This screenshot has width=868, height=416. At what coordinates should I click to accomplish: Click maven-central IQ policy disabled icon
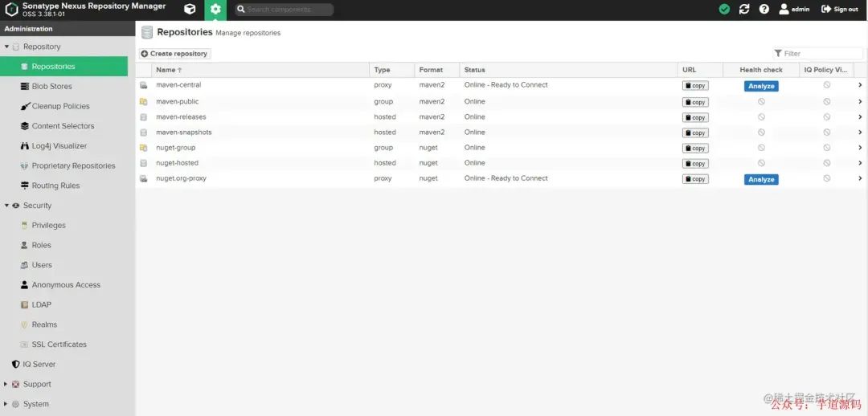[826, 85]
